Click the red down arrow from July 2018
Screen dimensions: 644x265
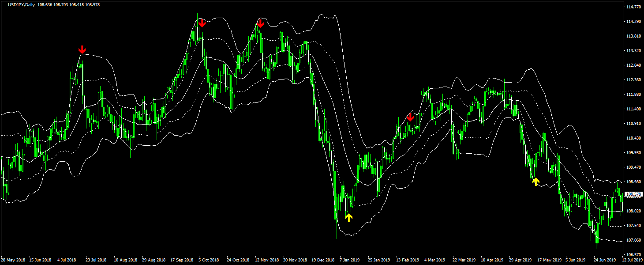click(82, 49)
